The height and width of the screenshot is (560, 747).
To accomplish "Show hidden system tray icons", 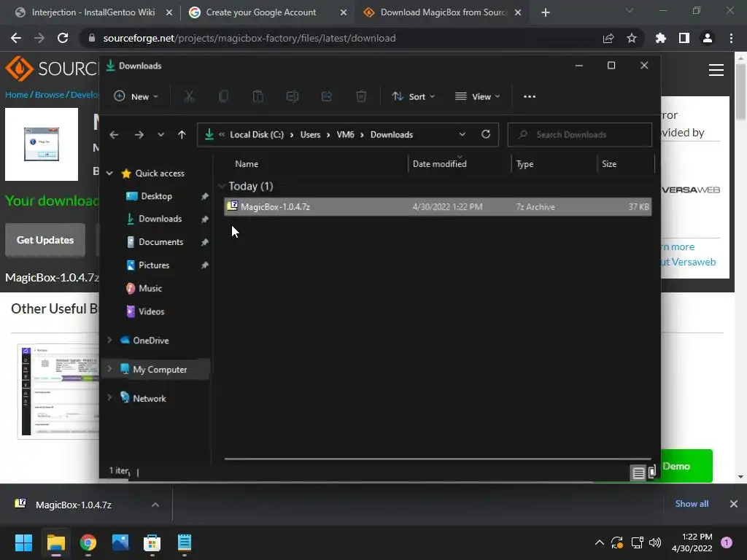I will [x=600, y=542].
